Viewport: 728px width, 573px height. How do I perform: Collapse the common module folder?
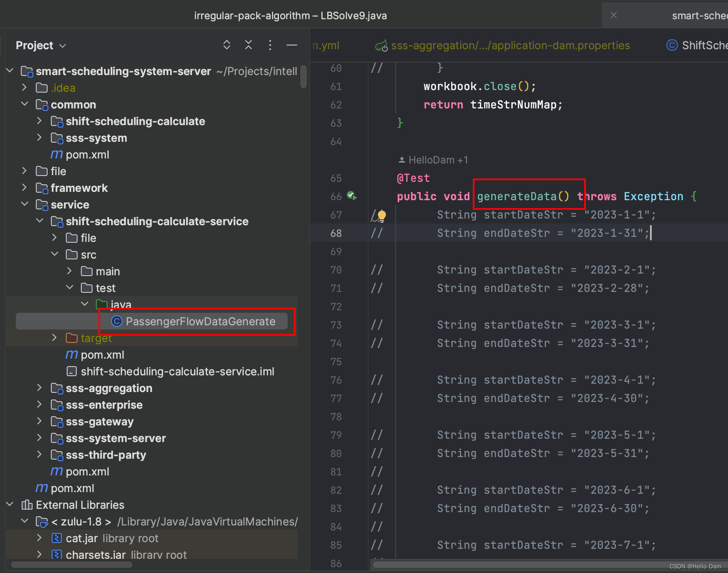(x=25, y=104)
